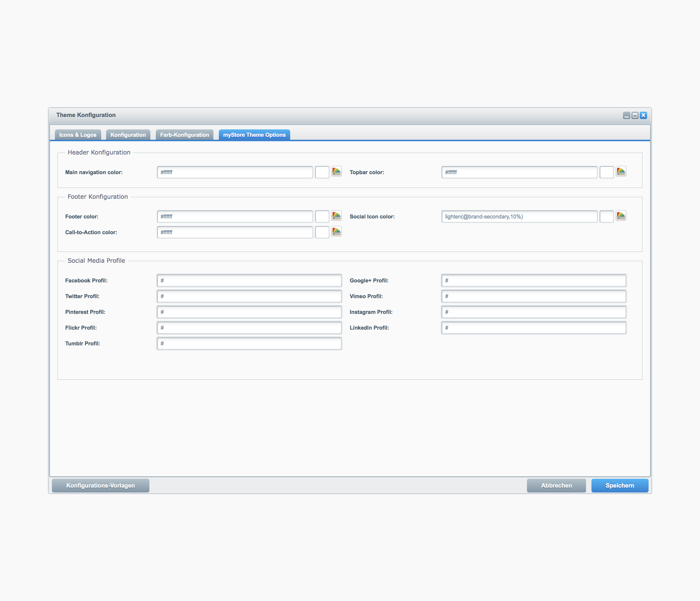
Task: Click the Instagram Profil input field
Action: (534, 312)
